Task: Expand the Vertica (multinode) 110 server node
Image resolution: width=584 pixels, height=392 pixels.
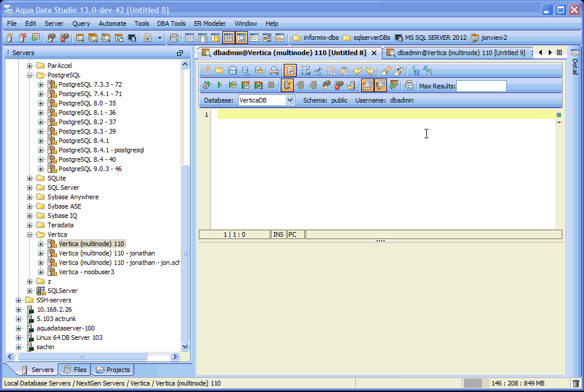Action: [40, 244]
